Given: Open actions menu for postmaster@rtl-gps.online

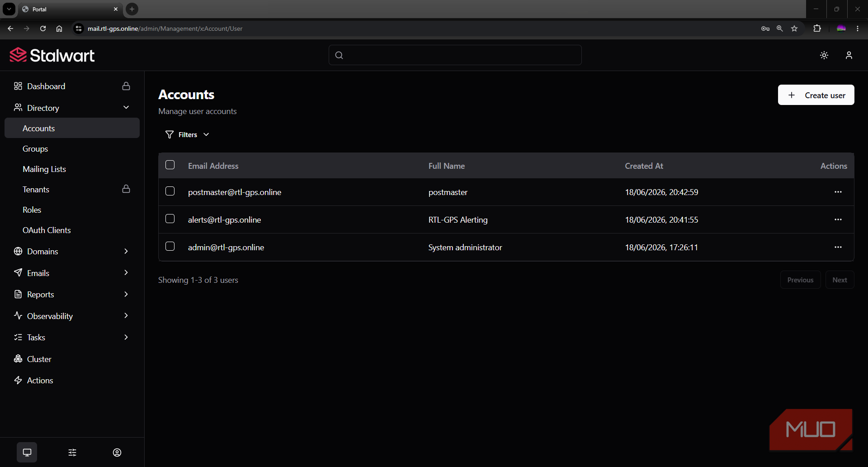Looking at the screenshot, I should click(x=838, y=192).
